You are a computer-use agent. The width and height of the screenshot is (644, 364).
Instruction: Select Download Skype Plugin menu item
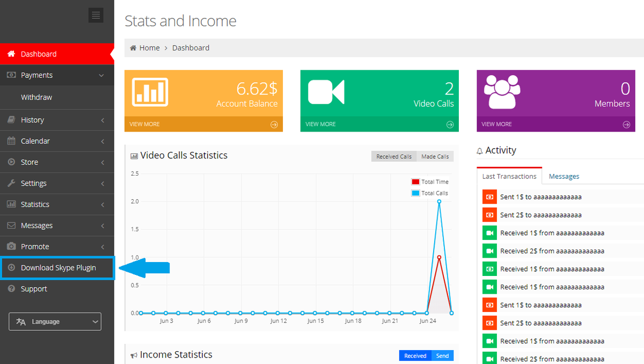pos(57,267)
